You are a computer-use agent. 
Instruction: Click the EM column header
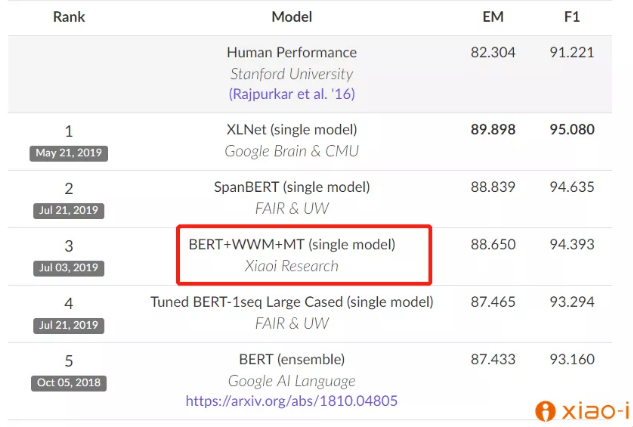pyautogui.click(x=492, y=17)
